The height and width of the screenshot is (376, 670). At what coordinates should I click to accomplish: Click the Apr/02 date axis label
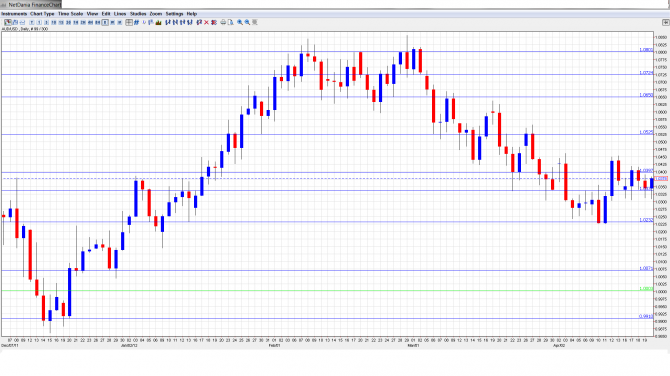[558, 345]
